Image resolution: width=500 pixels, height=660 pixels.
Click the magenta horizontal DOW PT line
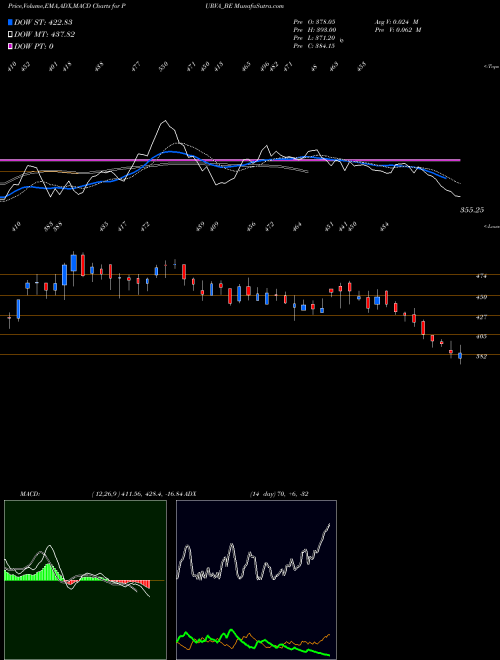click(230, 160)
